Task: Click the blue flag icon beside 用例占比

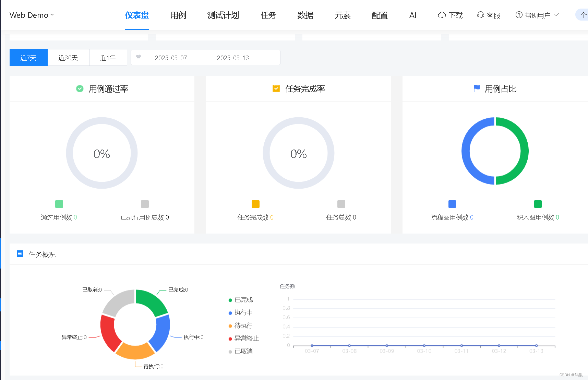Action: [477, 89]
